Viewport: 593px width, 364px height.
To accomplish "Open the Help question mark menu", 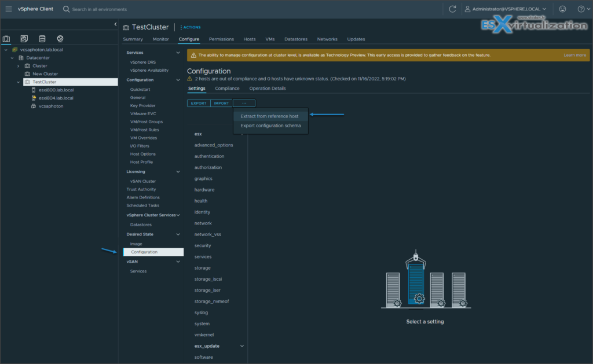I will [581, 9].
